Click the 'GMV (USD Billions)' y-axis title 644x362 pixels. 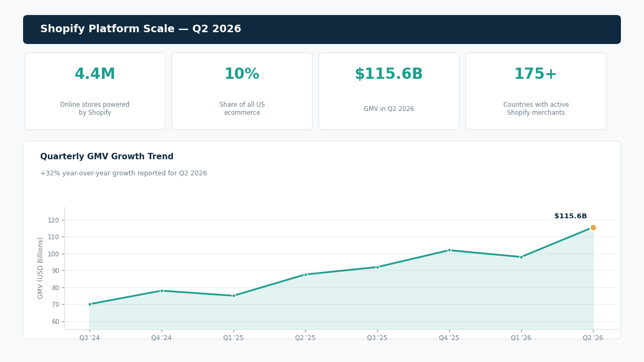pyautogui.click(x=41, y=268)
